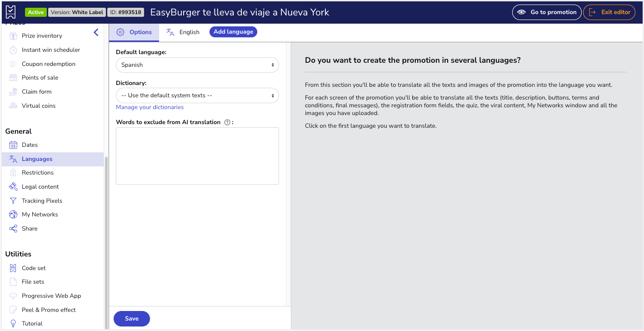Viewport: 644px width, 331px height.
Task: Click the Exit editor button
Action: [609, 12]
